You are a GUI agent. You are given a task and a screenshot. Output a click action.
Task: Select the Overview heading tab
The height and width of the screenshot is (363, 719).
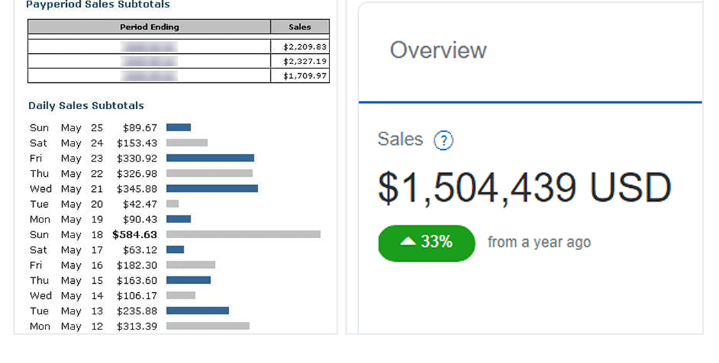tap(438, 50)
